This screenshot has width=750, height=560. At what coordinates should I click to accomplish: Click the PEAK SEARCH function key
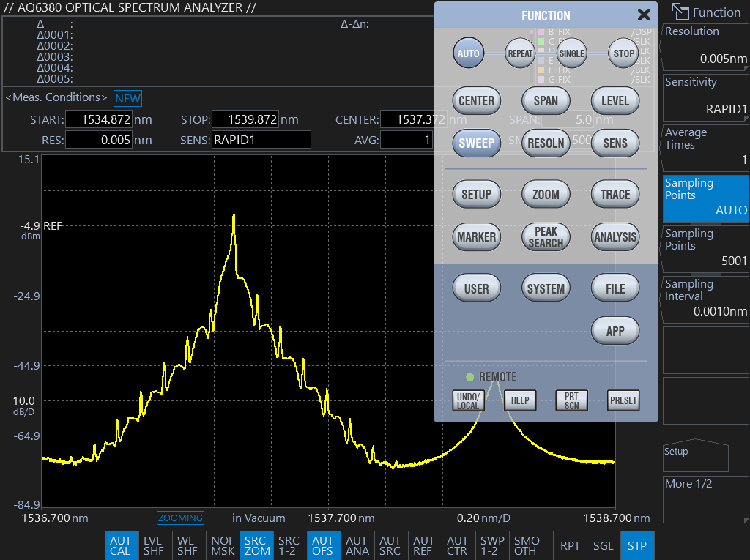[546, 237]
